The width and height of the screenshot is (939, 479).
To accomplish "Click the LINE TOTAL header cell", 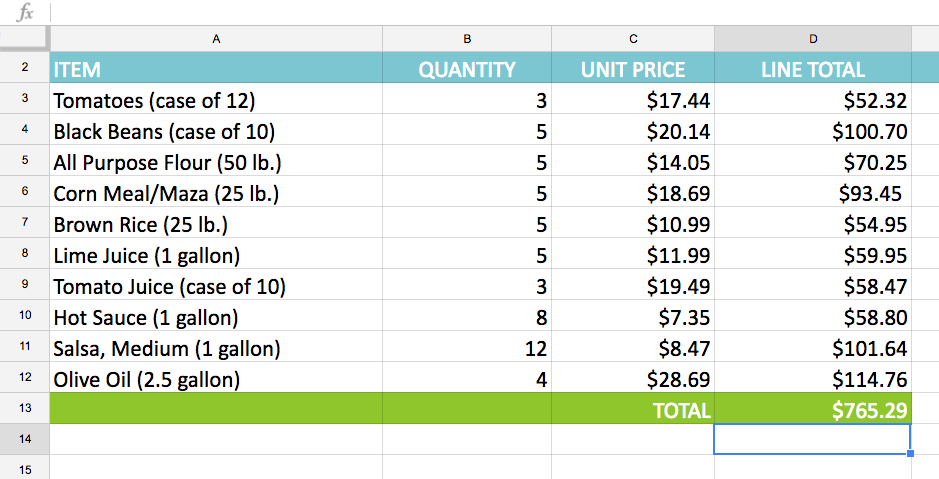I will pyautogui.click(x=812, y=69).
